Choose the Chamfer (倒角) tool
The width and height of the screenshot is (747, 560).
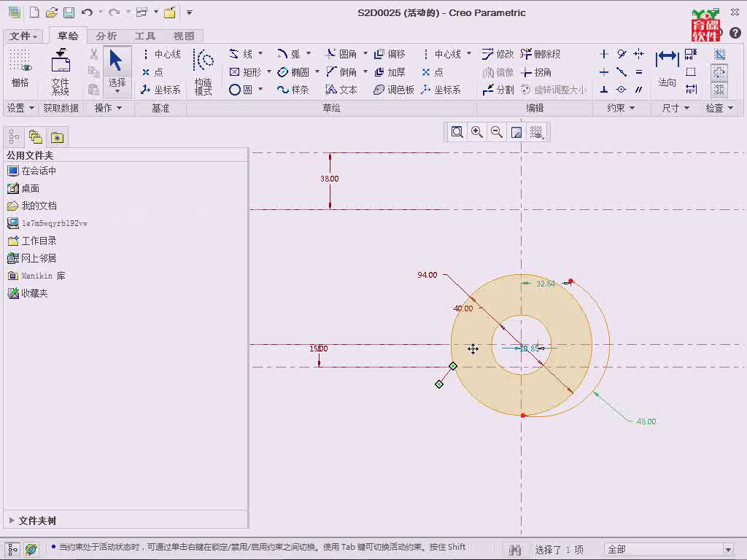[x=341, y=72]
